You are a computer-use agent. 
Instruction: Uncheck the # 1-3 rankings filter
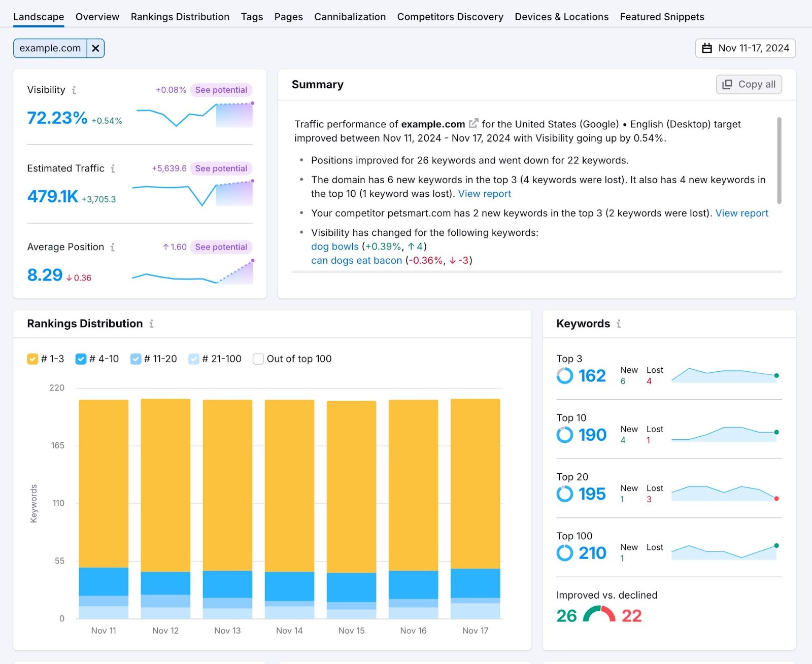pyautogui.click(x=32, y=359)
